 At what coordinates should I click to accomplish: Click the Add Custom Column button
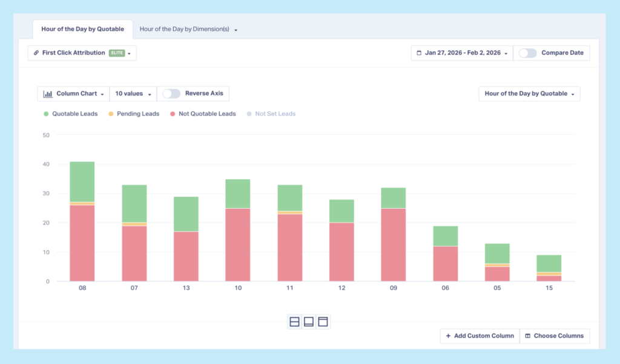[x=480, y=336]
